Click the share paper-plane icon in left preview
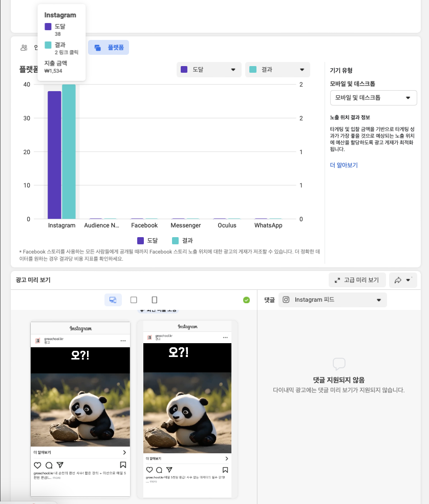 (x=60, y=465)
